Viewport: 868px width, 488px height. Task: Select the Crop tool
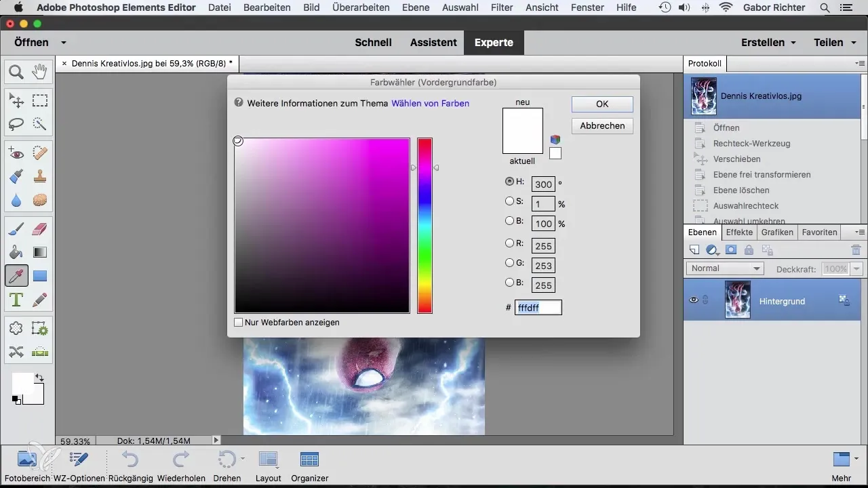click(x=17, y=329)
